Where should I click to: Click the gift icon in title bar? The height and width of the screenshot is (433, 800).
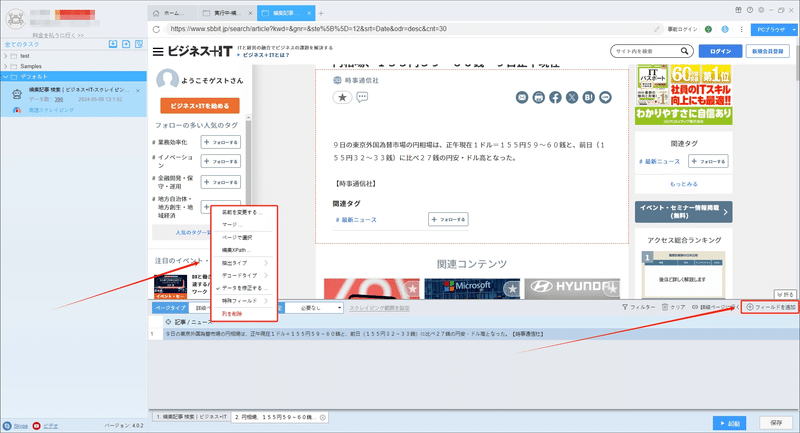[738, 10]
